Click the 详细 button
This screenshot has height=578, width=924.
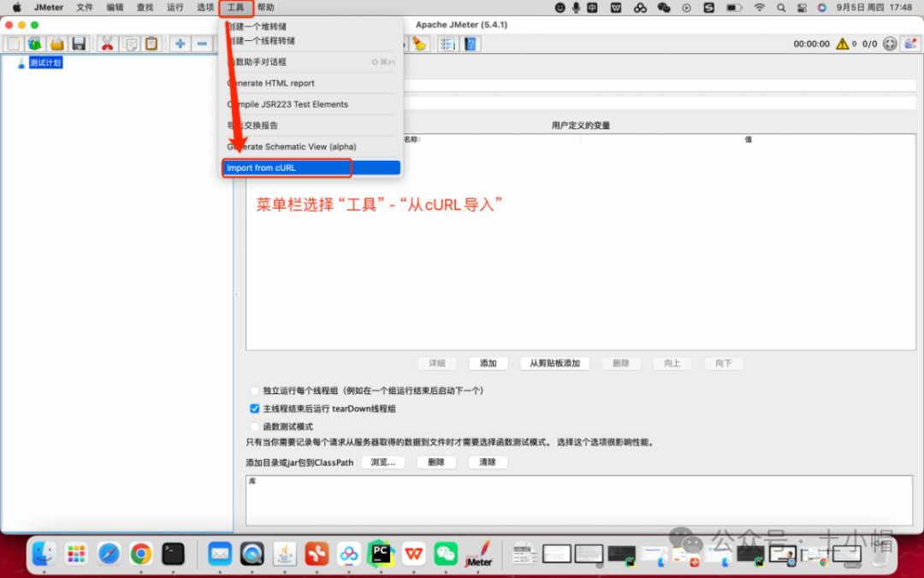tap(436, 363)
